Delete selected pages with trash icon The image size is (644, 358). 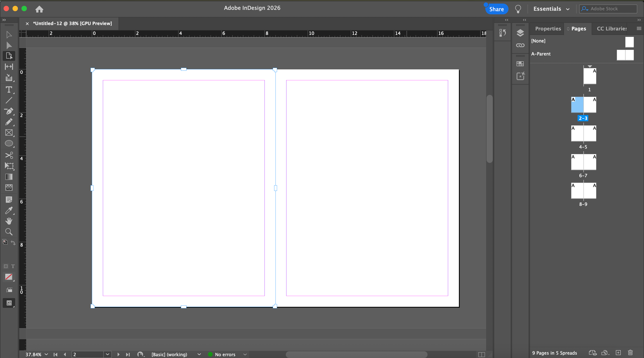[x=630, y=353]
